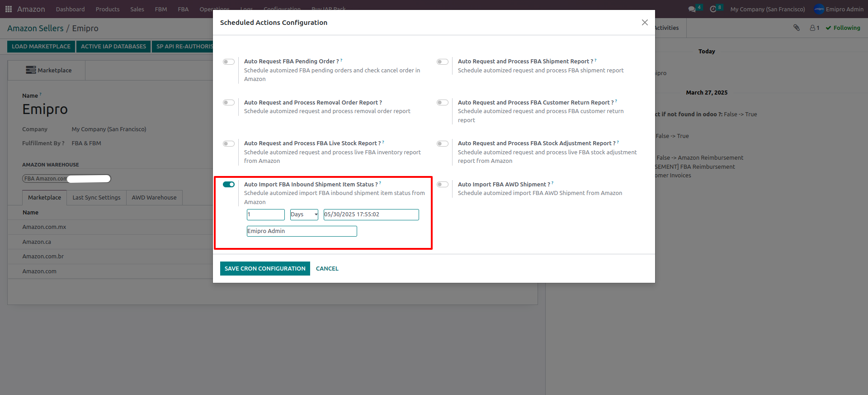Switch to the Last Sync Settings tab

click(x=96, y=198)
